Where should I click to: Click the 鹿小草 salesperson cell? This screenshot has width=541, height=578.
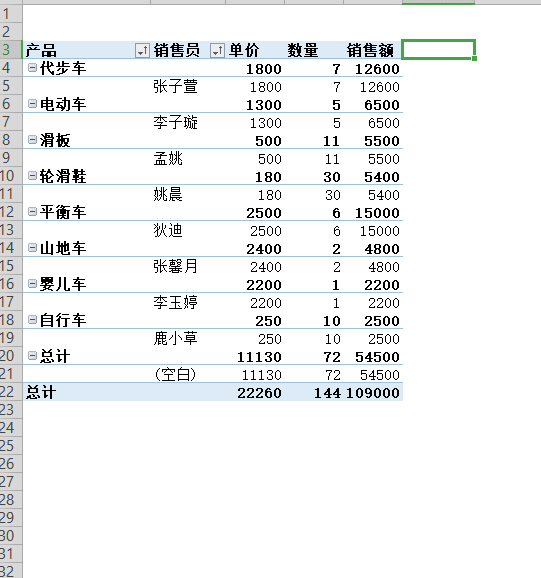coord(188,338)
